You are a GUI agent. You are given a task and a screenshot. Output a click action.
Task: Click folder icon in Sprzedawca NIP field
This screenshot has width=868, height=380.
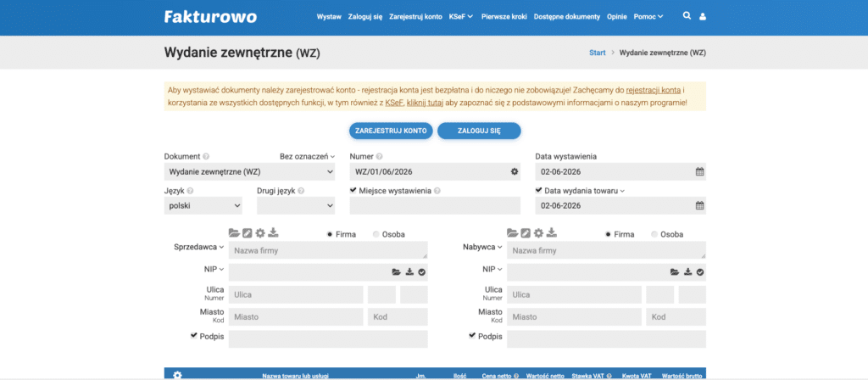tap(396, 272)
